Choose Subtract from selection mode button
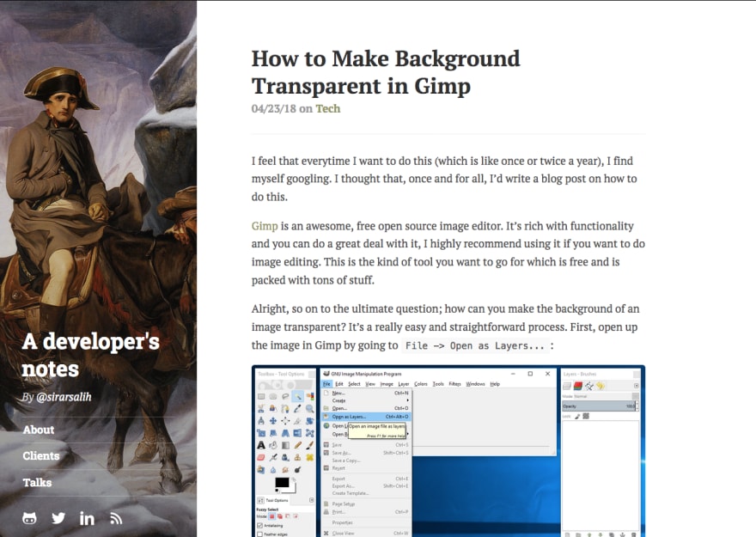Image resolution: width=756 pixels, height=537 pixels. [x=287, y=516]
